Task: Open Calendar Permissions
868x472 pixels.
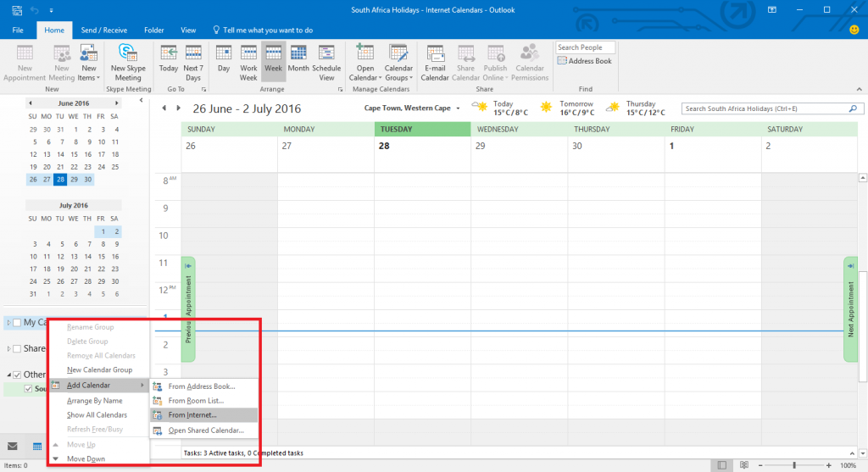Action: pos(529,63)
